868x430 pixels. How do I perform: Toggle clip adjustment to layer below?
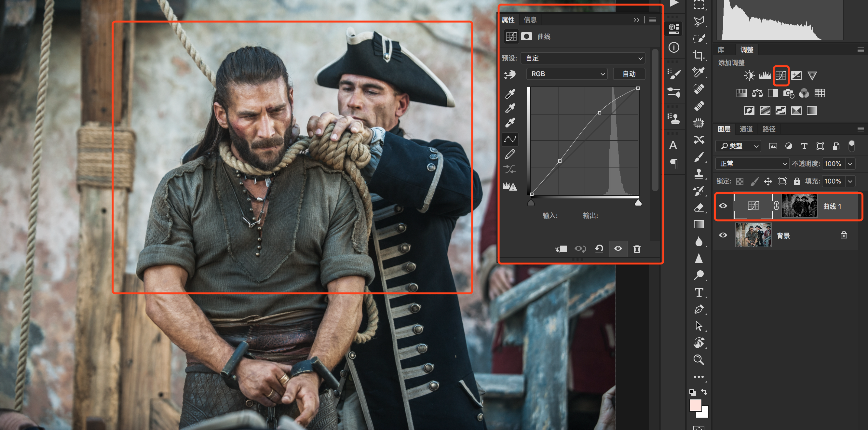pyautogui.click(x=561, y=249)
